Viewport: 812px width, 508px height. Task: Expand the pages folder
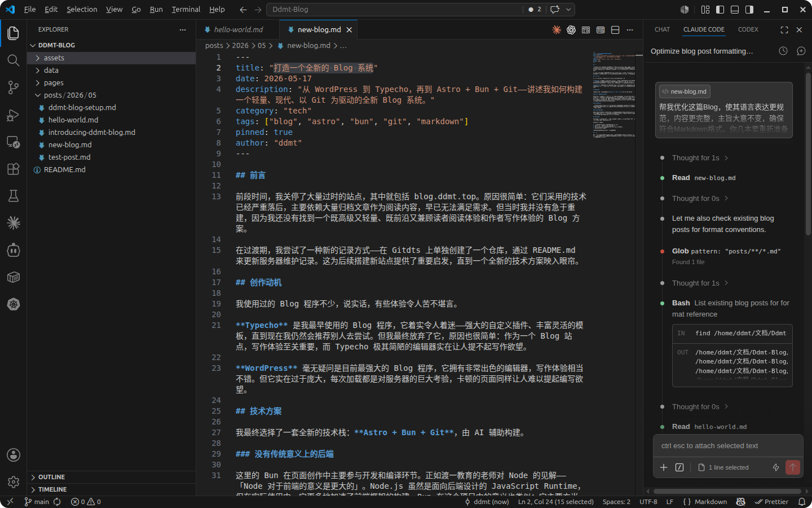[112, 83]
